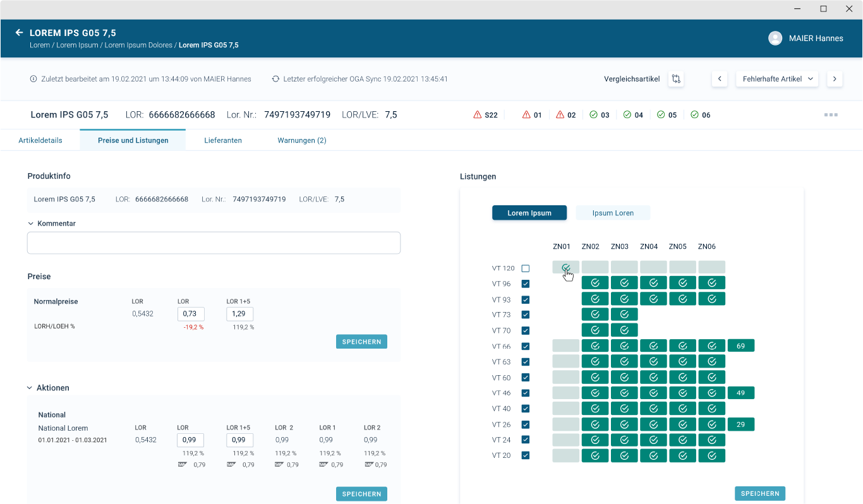The height and width of the screenshot is (504, 863).
Task: Select the Ipsum Loren listing view
Action: coord(612,212)
